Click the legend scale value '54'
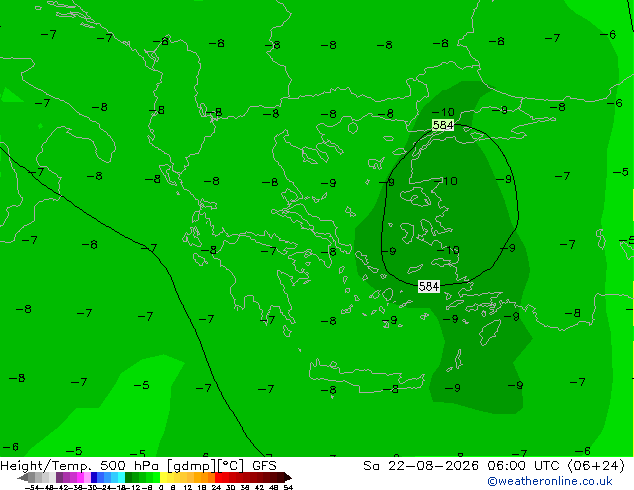 pyautogui.click(x=288, y=487)
